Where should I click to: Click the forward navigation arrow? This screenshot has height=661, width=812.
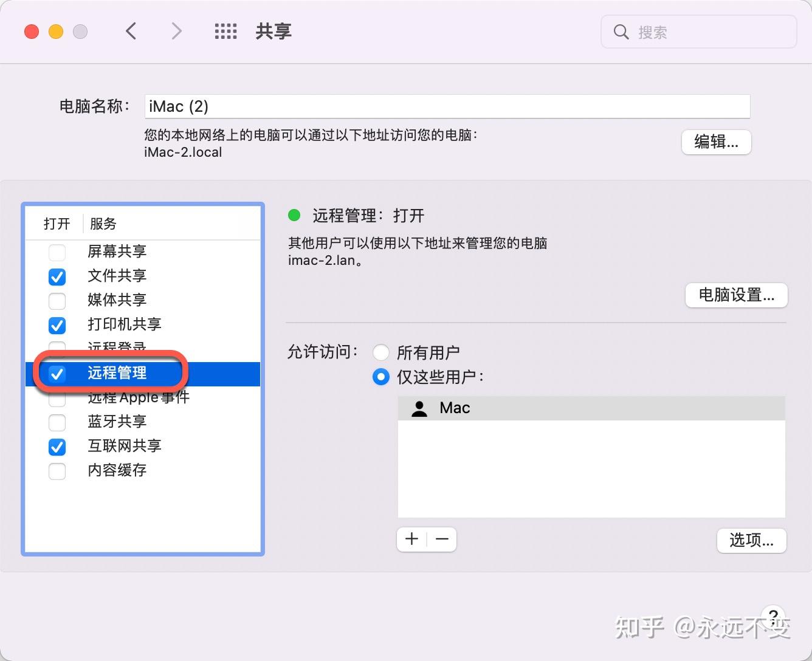[x=176, y=31]
